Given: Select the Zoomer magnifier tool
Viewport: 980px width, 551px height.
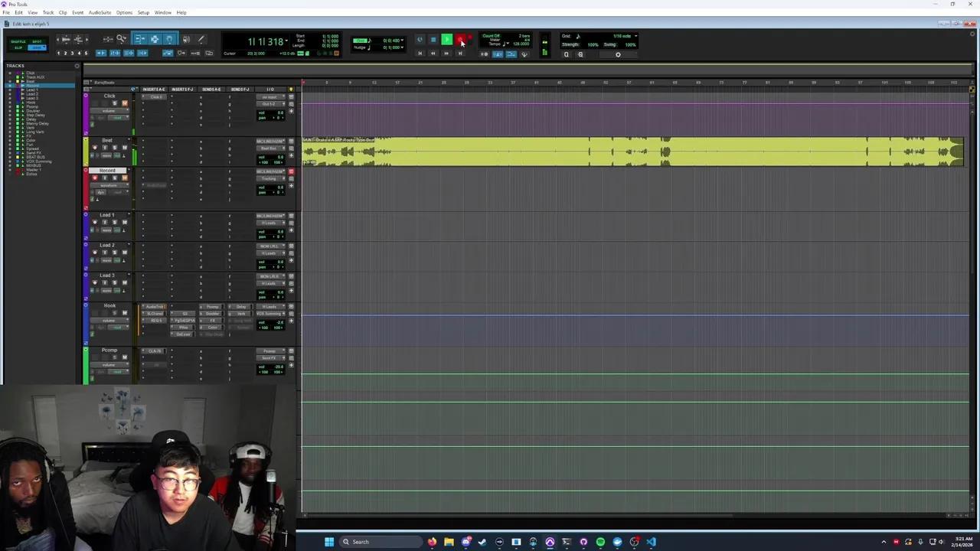Looking at the screenshot, I should (x=121, y=39).
